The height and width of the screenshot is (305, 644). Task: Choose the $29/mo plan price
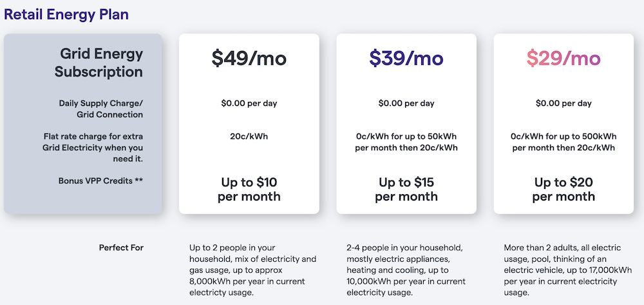563,58
